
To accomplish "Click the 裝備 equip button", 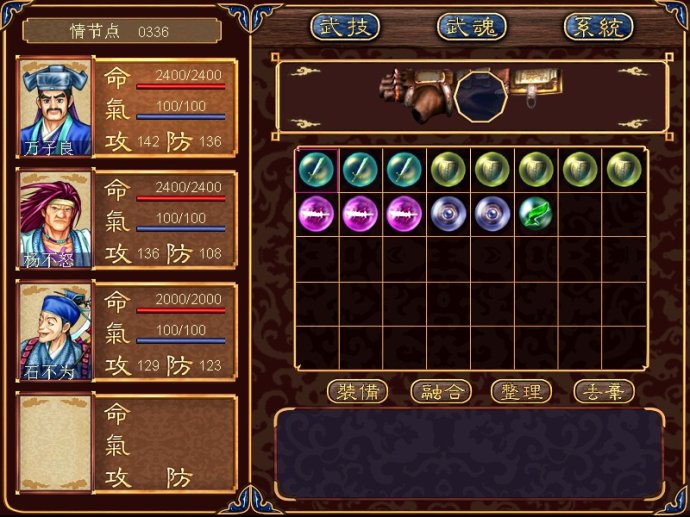I will click(x=358, y=392).
